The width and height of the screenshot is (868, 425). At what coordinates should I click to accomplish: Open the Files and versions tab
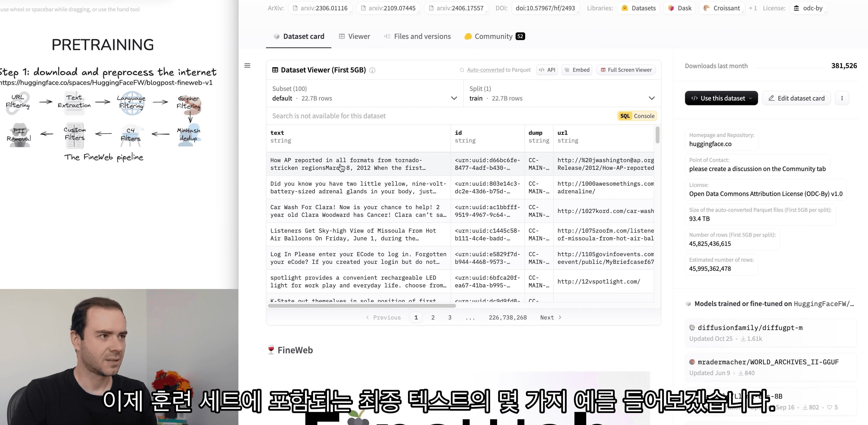pyautogui.click(x=417, y=36)
